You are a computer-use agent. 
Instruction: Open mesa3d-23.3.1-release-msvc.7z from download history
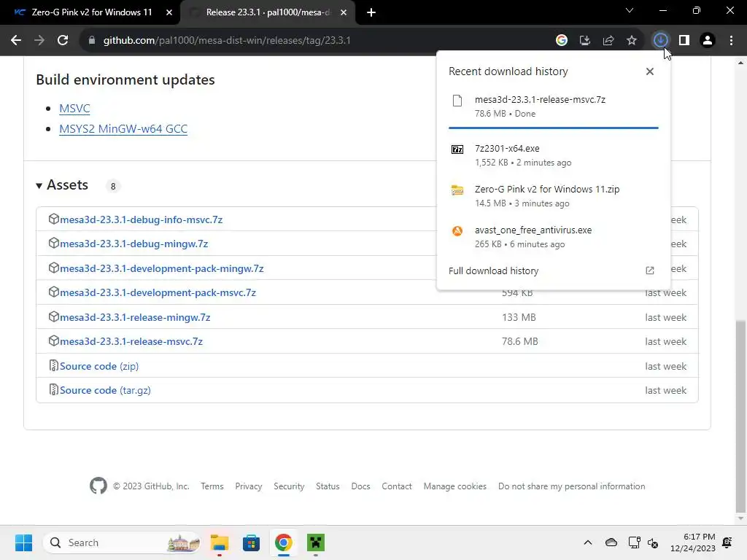pos(553,106)
